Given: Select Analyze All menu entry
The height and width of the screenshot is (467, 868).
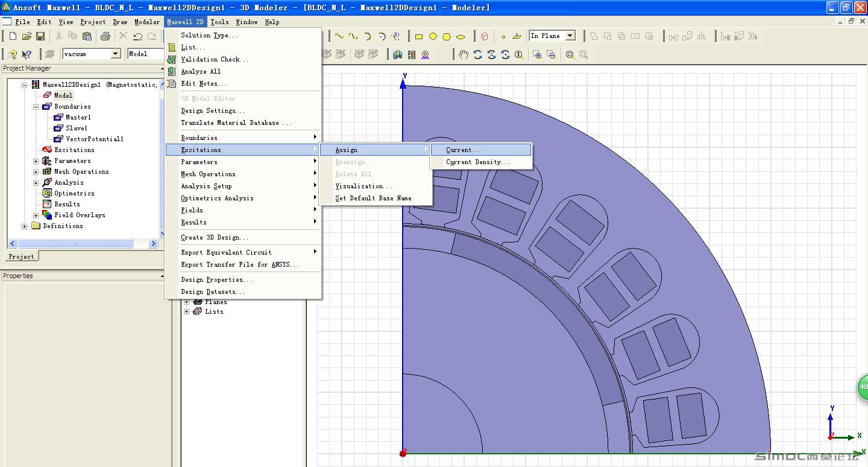Looking at the screenshot, I should (x=243, y=71).
